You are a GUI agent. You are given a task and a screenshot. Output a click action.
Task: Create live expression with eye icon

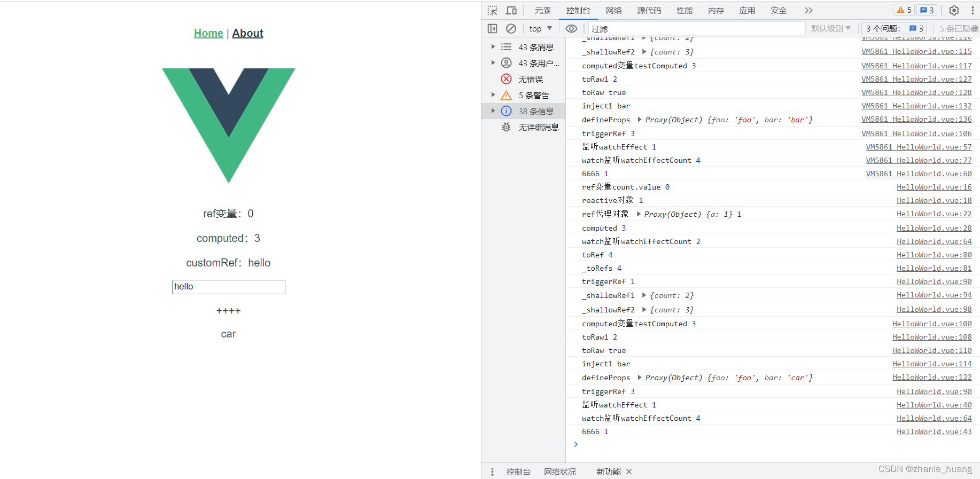point(571,28)
